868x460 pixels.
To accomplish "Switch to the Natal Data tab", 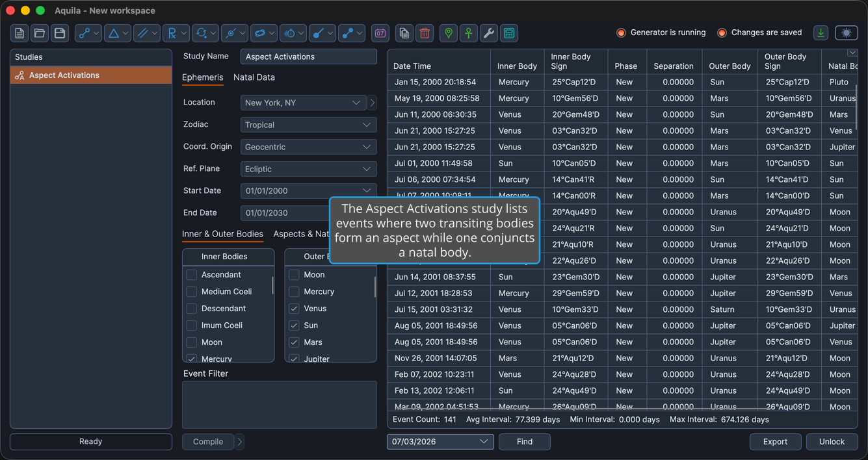I will pyautogui.click(x=254, y=77).
